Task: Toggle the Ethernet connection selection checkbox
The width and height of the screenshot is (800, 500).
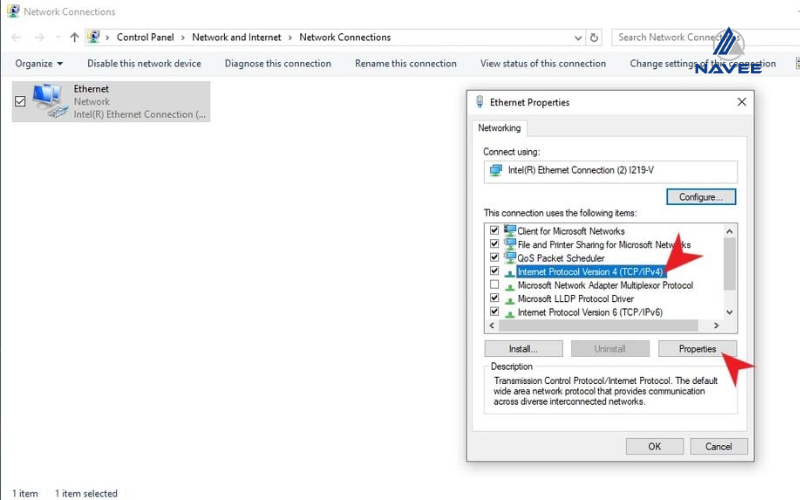Action: pos(20,102)
